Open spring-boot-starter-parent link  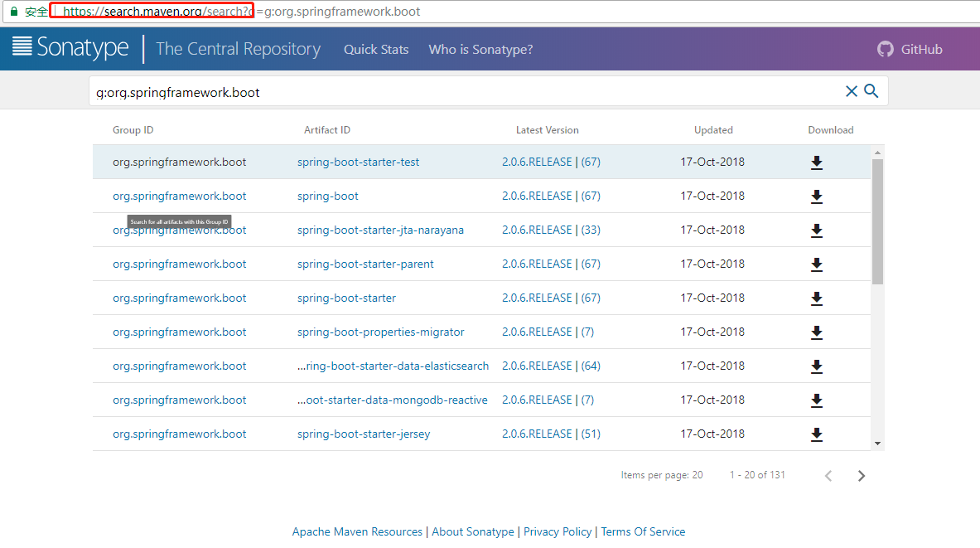pyautogui.click(x=365, y=264)
